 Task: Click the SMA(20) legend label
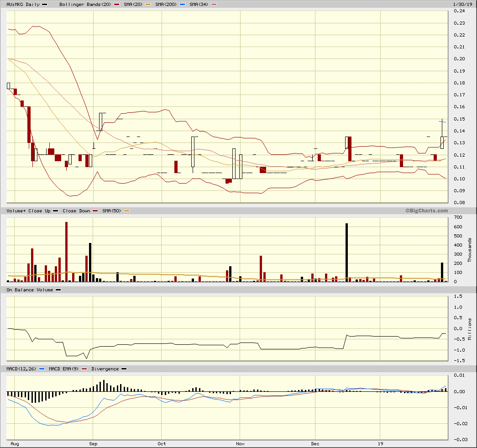coord(133,4)
